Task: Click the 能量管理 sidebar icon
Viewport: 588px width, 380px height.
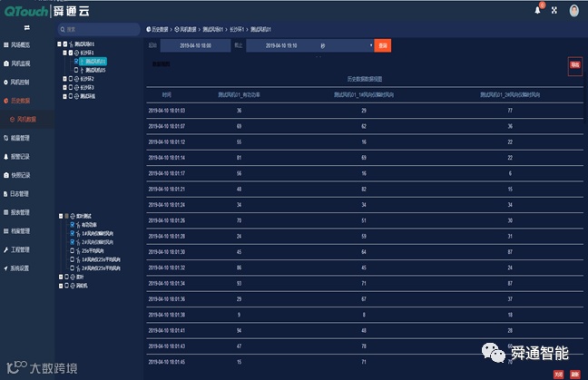Action: click(x=6, y=138)
